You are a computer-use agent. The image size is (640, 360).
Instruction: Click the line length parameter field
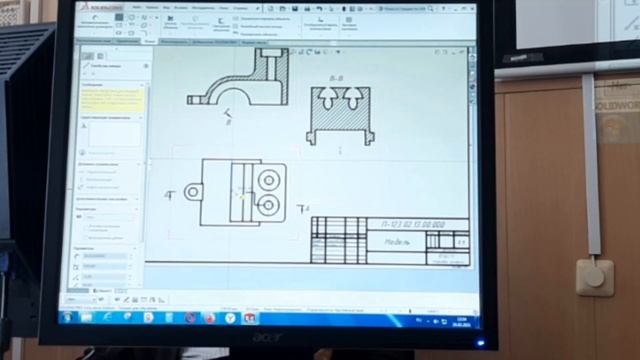(x=105, y=256)
